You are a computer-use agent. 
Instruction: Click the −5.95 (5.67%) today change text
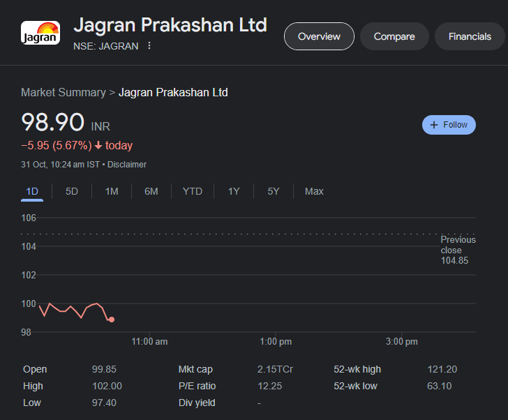click(77, 145)
